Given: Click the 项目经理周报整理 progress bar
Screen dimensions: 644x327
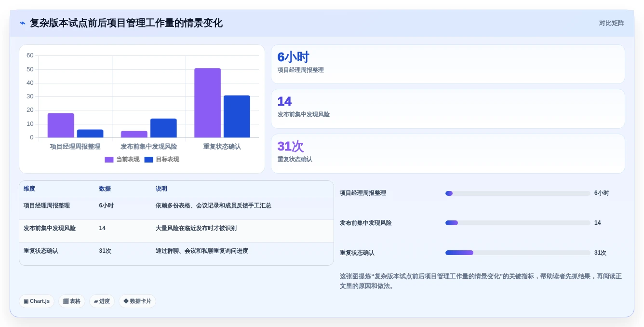Looking at the screenshot, I should pyautogui.click(x=518, y=193).
